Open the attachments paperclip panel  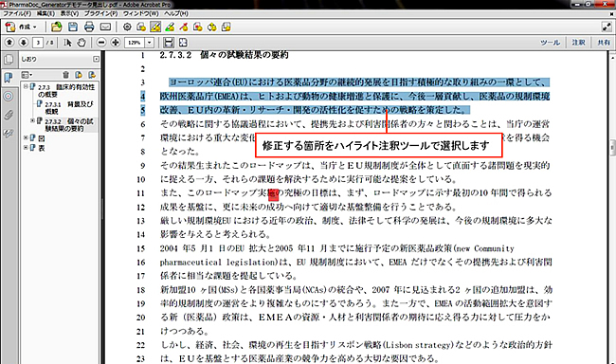click(x=9, y=115)
